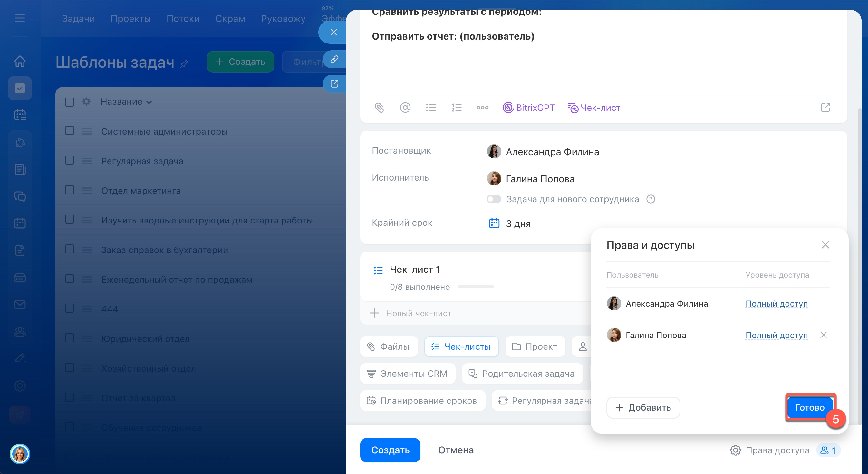Check the Регулярная задача template checkbox

click(x=69, y=160)
